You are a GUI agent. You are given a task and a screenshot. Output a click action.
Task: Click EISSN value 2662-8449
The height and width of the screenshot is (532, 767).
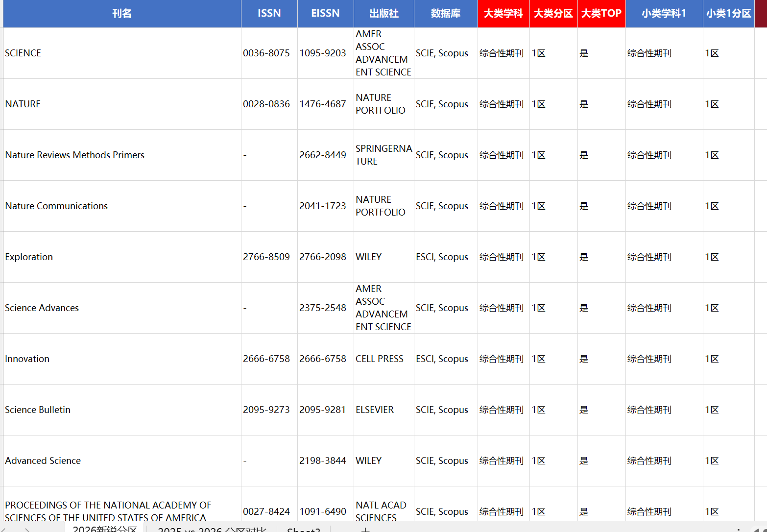pyautogui.click(x=326, y=155)
